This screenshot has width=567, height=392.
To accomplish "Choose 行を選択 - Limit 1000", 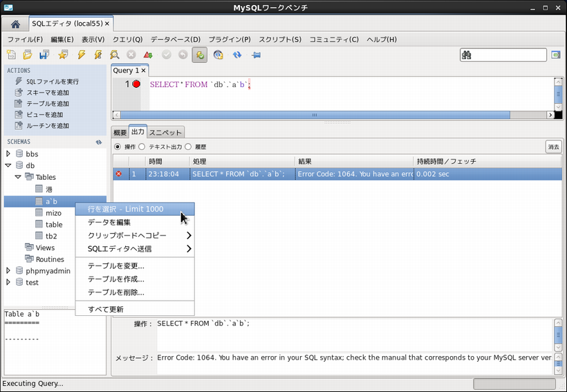I will point(135,209).
